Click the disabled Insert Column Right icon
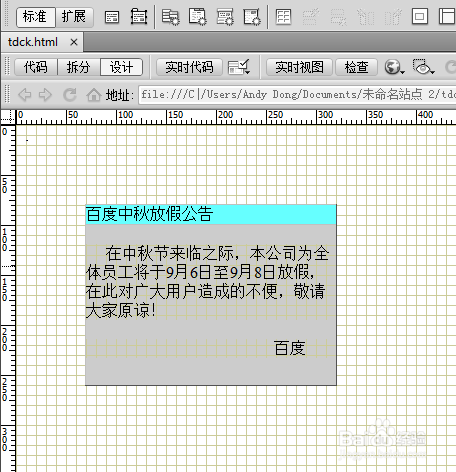 pyautogui.click(x=393, y=17)
